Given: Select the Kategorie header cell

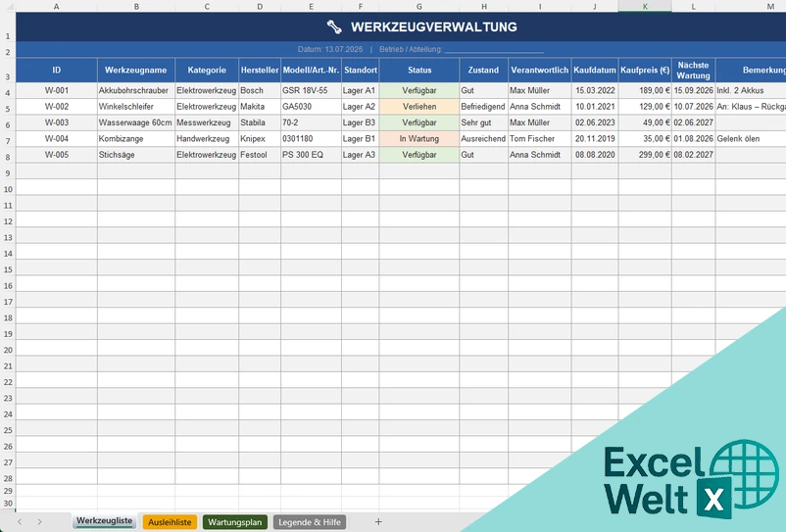Looking at the screenshot, I should coord(207,71).
